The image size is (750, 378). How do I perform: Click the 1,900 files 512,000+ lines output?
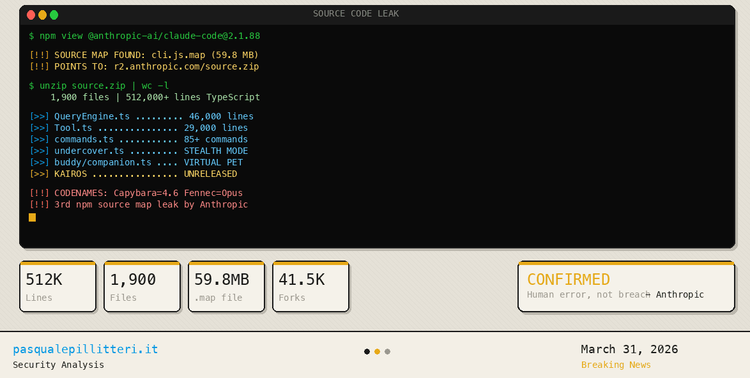pyautogui.click(x=155, y=97)
